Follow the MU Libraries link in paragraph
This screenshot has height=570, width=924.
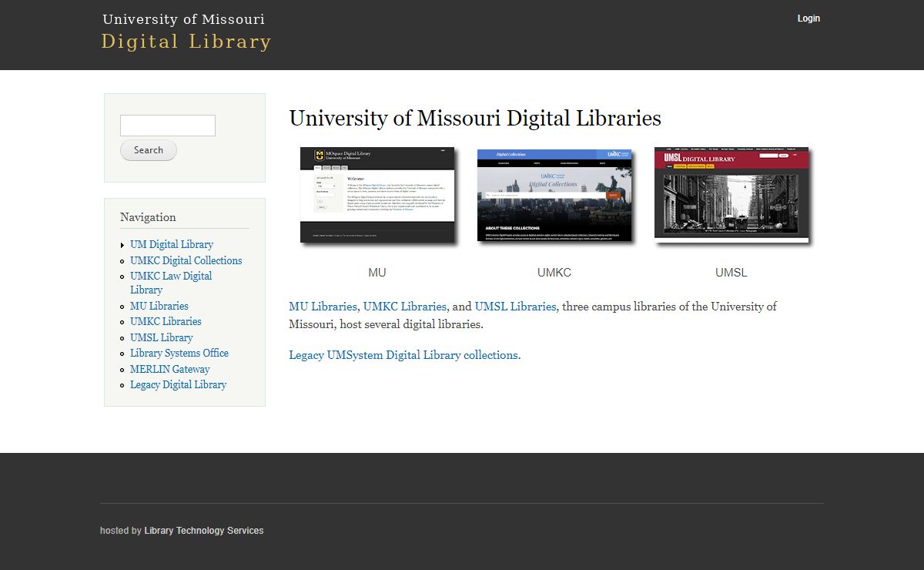point(323,307)
